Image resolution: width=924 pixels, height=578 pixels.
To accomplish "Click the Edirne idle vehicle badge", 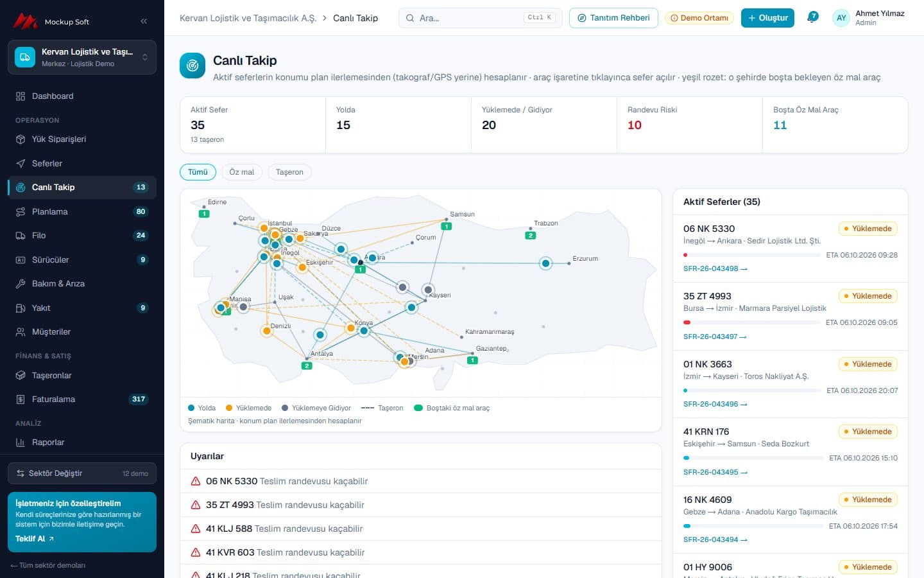I will [204, 213].
